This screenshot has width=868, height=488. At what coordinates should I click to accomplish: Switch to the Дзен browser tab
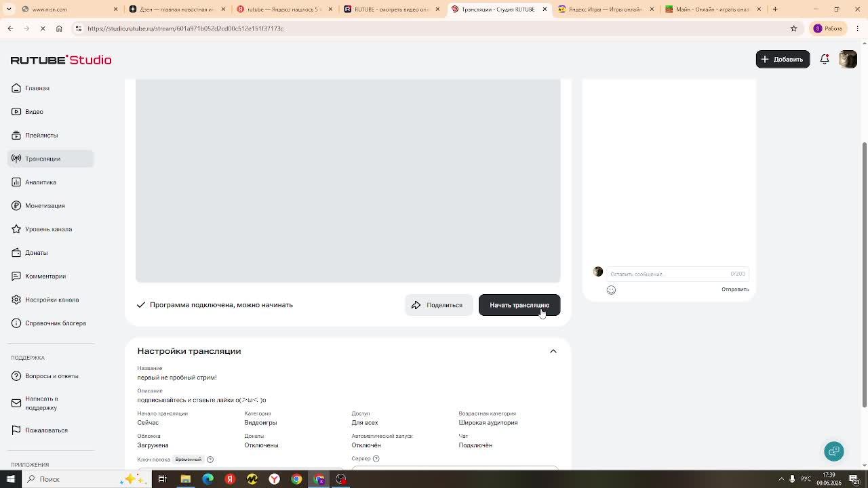[176, 9]
